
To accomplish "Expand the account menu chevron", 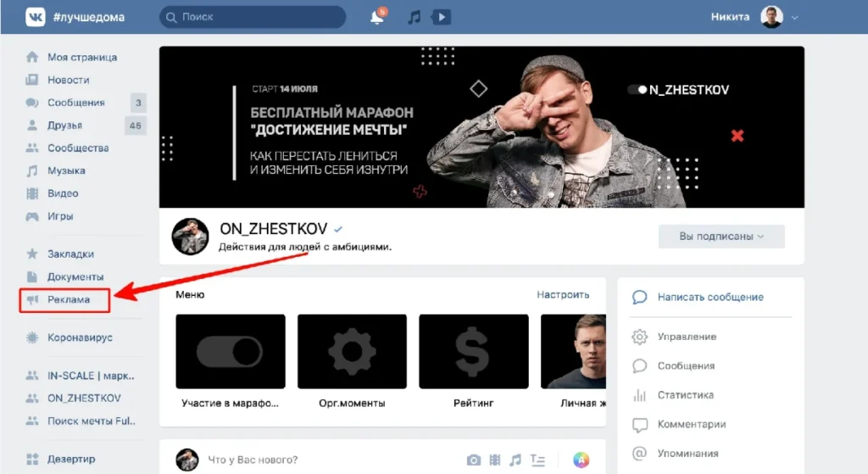I will click(x=795, y=18).
